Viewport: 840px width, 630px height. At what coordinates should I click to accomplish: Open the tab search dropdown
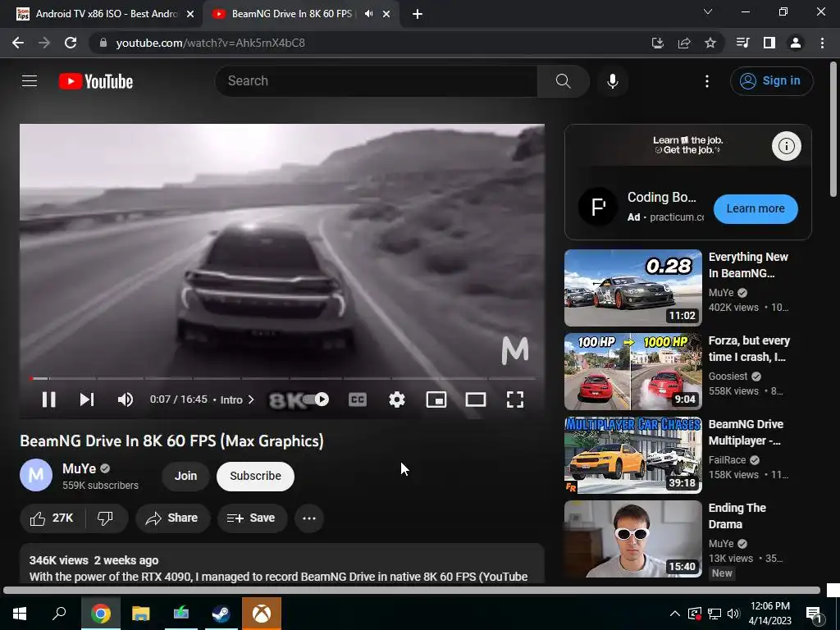(708, 11)
